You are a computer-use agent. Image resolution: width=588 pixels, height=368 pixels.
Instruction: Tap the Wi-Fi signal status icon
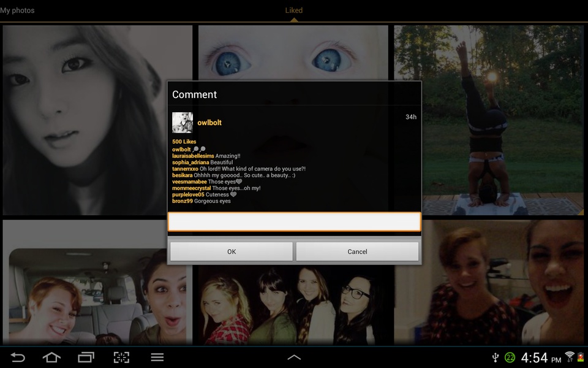point(570,357)
